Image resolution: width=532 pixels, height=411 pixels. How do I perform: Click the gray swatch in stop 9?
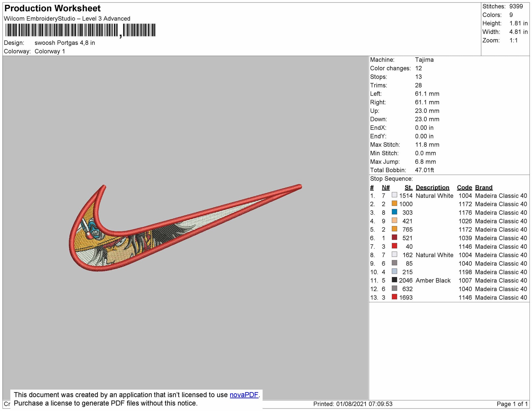[x=394, y=263]
